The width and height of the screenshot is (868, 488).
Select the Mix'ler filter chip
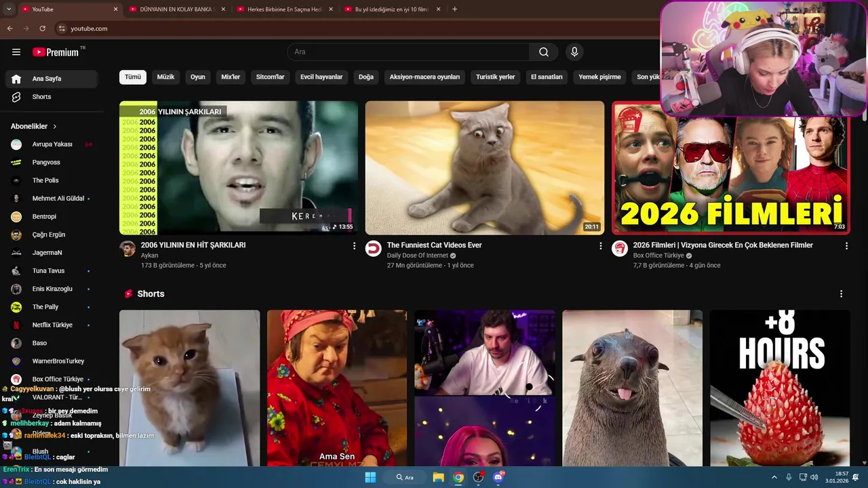(x=231, y=77)
